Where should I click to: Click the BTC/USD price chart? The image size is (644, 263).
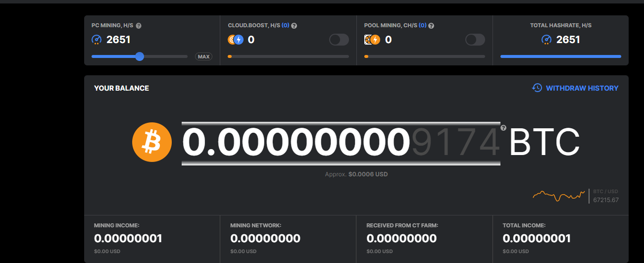click(559, 196)
